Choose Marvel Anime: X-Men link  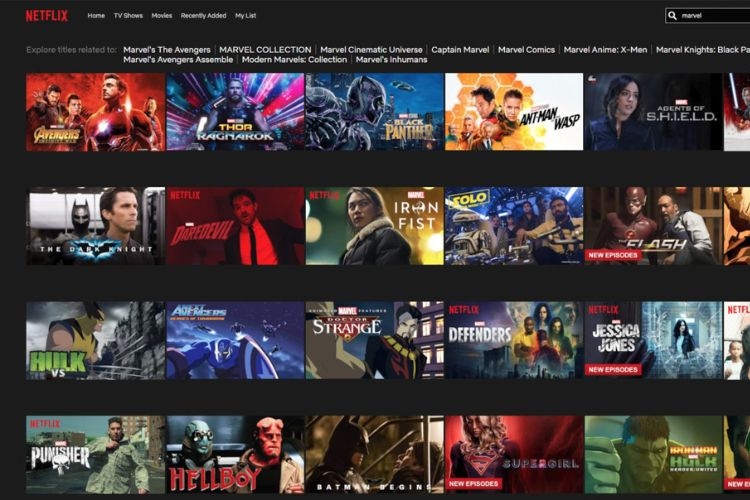[605, 50]
